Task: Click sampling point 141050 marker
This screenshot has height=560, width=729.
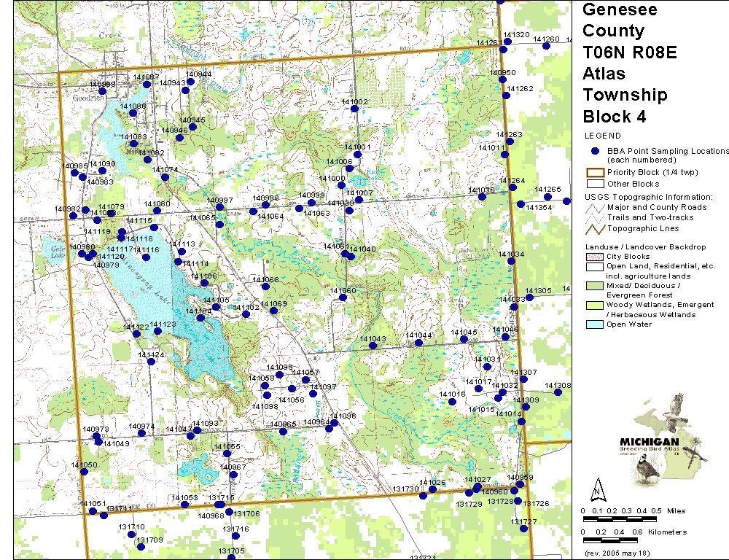Action: click(84, 472)
